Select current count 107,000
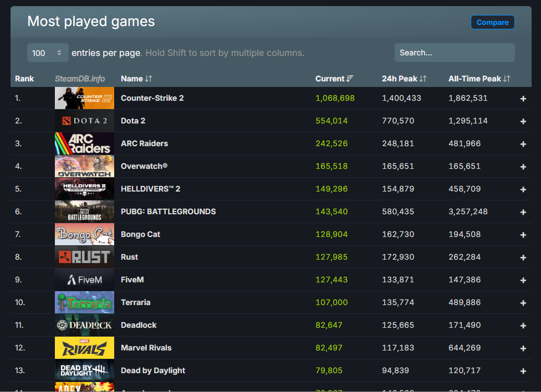 331,302
